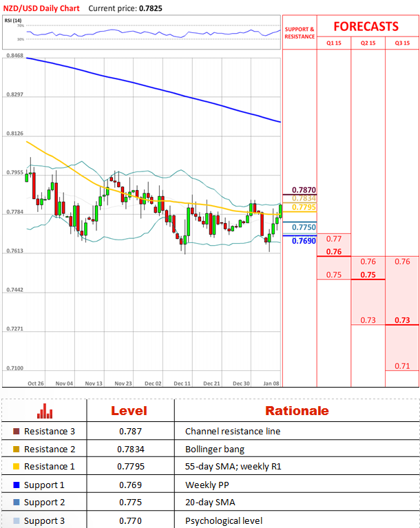The image size is (420, 528).
Task: Click the 0.787 level cell in table
Action: 131,432
